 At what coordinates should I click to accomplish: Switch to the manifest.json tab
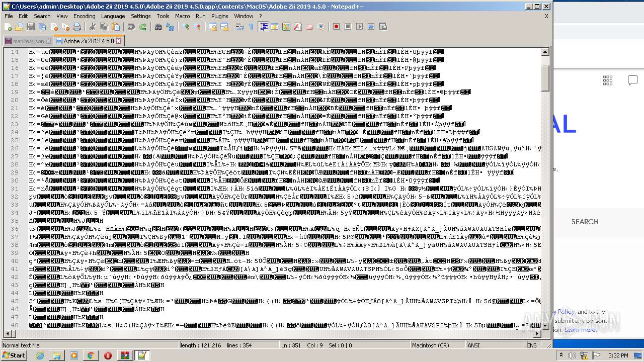pos(28,41)
